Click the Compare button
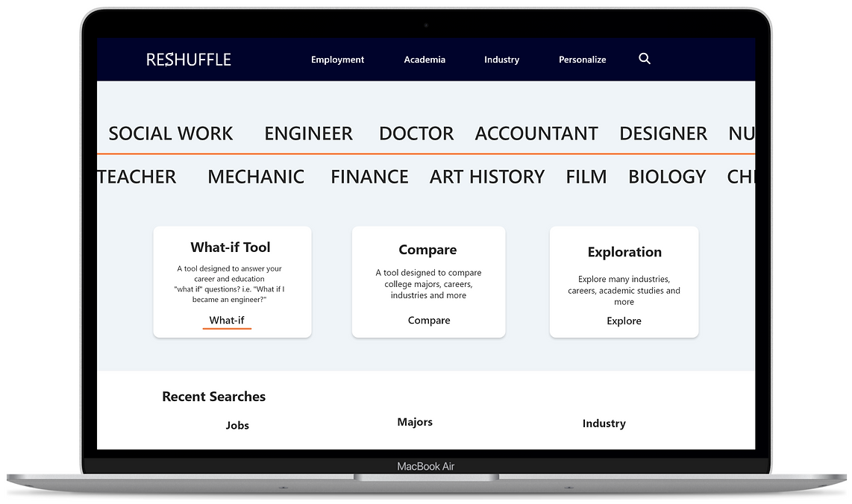 [x=429, y=320]
